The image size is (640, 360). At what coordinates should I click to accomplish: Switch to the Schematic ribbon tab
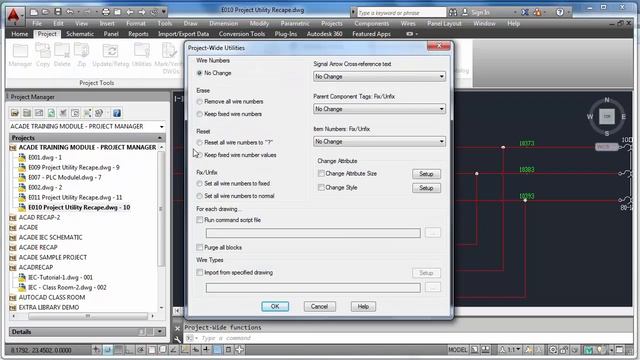click(80, 34)
